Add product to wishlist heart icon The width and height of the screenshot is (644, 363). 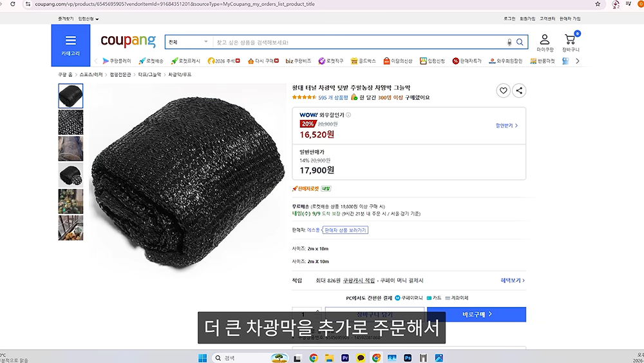point(503,90)
